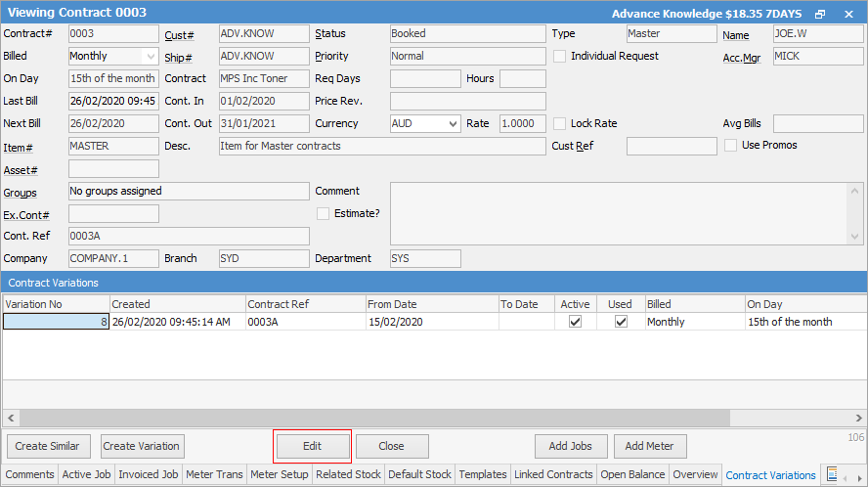Tick the Use Promos checkbox
This screenshot has height=487, width=868.
click(731, 146)
